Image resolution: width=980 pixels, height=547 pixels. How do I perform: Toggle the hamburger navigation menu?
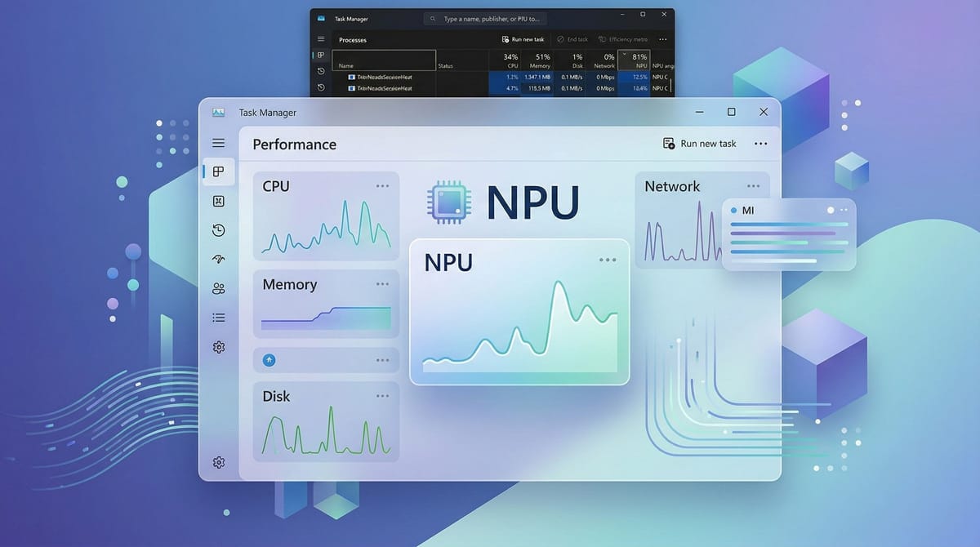[x=218, y=142]
